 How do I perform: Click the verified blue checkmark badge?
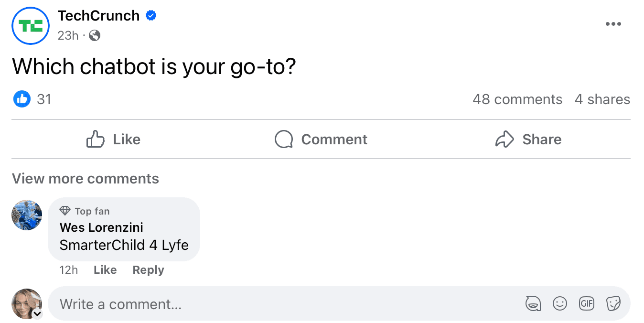[151, 15]
